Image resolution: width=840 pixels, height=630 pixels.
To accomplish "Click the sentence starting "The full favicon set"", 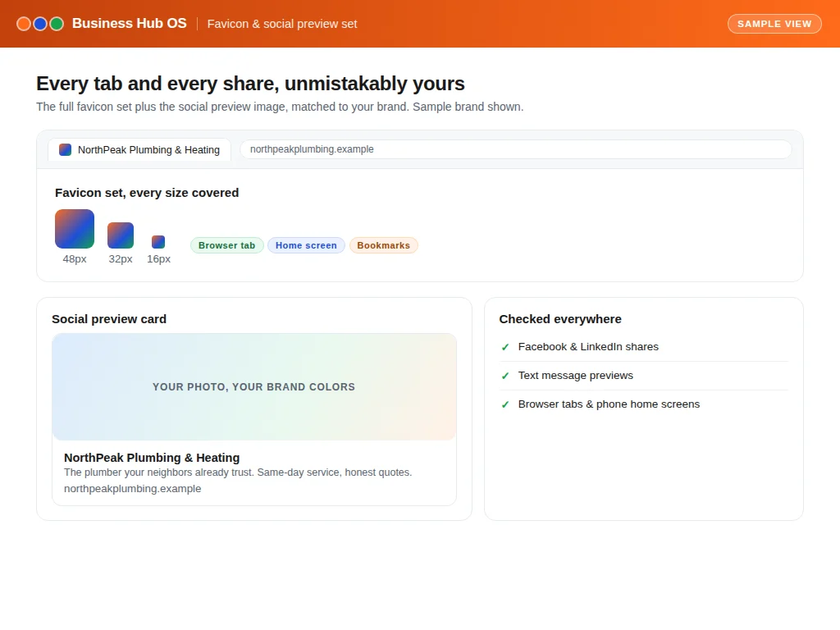I will (280, 107).
